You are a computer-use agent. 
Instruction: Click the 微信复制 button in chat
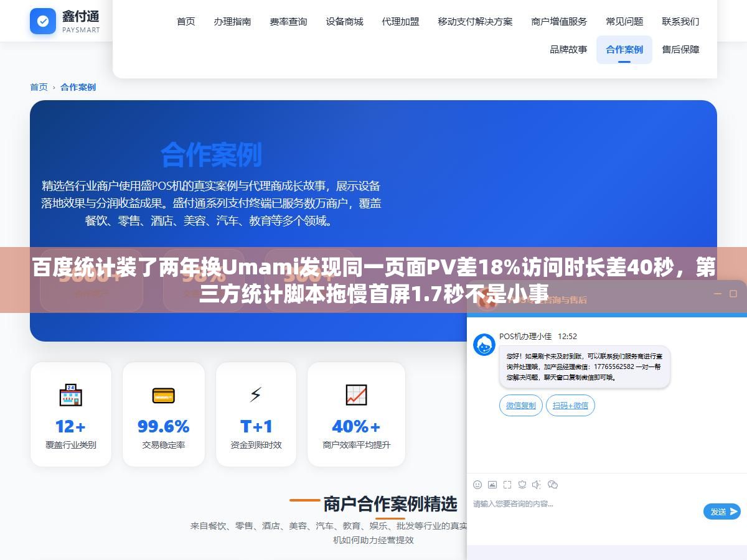coord(521,406)
